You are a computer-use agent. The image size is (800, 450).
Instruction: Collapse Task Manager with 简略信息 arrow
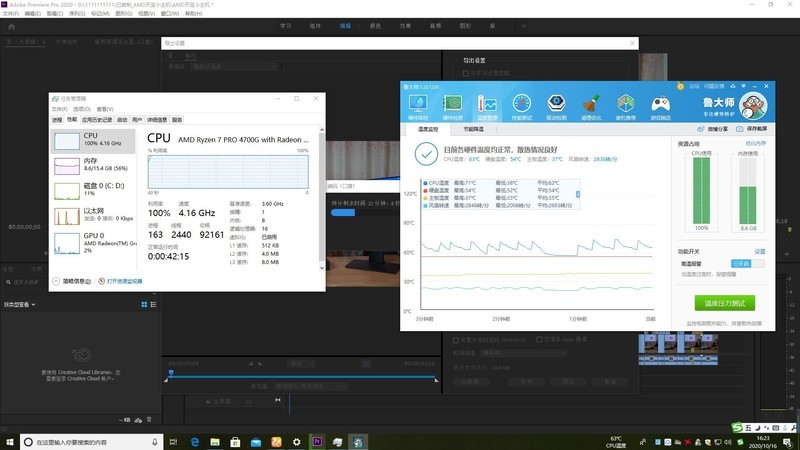pyautogui.click(x=58, y=282)
